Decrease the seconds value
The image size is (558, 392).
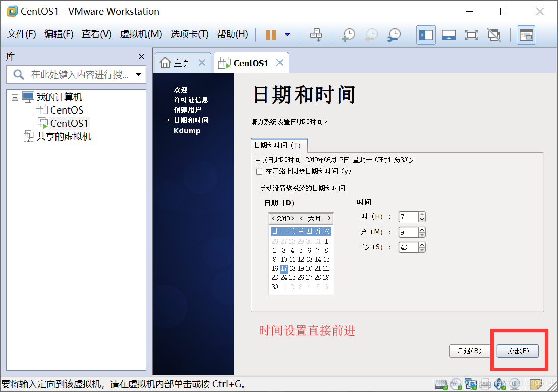(x=422, y=250)
